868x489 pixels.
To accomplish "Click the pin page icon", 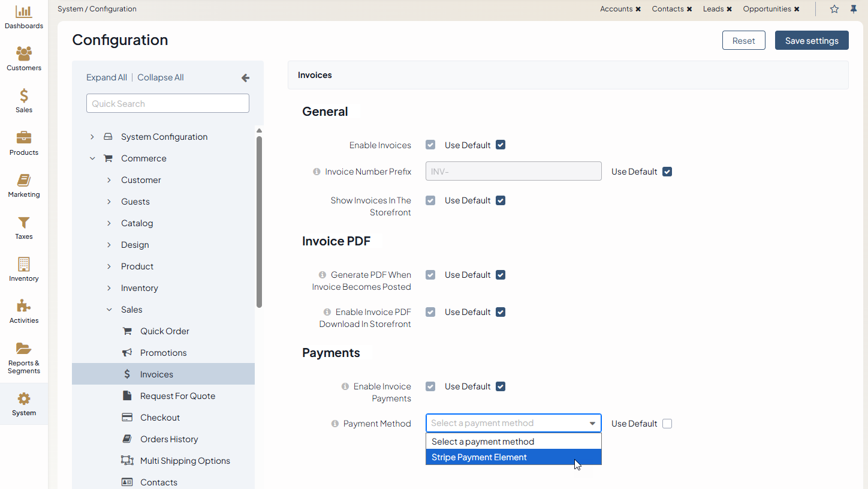I will 854,9.
